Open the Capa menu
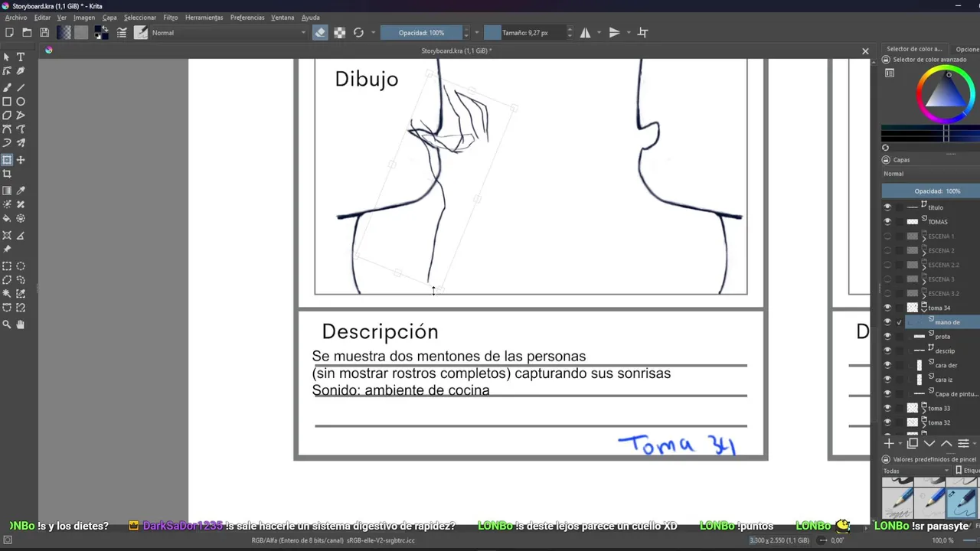Image resolution: width=980 pixels, height=551 pixels. click(109, 18)
